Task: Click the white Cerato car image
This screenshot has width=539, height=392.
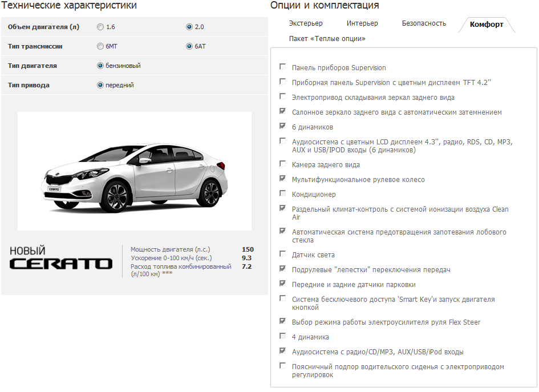Action: pos(135,171)
